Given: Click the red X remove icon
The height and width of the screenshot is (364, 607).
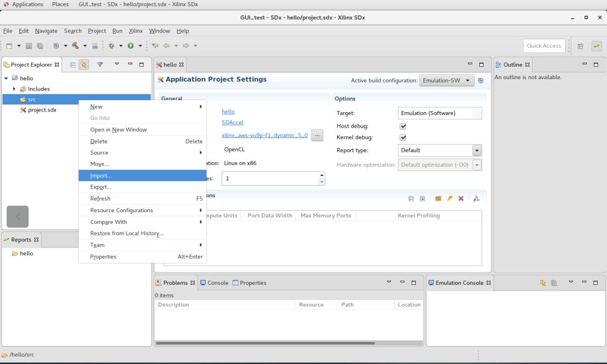Looking at the screenshot, I should (x=461, y=198).
